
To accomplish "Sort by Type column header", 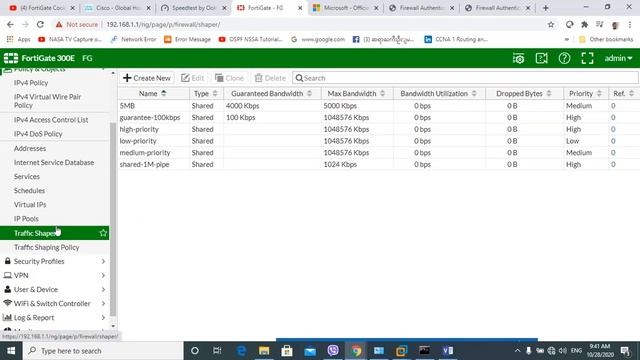I will pyautogui.click(x=206, y=93).
